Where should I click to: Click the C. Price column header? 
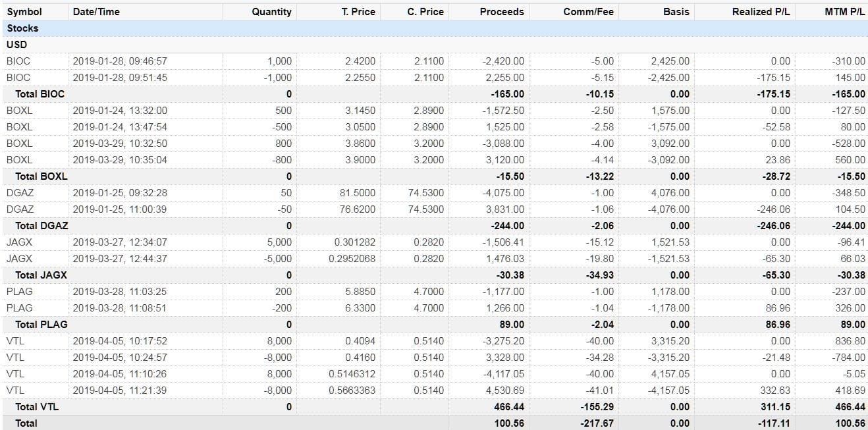coord(425,12)
